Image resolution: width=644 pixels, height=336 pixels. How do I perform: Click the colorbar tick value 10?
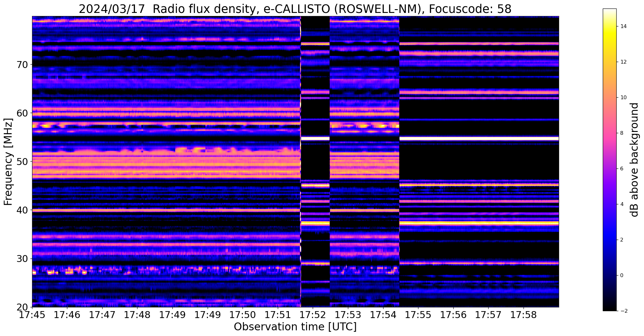[x=622, y=98]
